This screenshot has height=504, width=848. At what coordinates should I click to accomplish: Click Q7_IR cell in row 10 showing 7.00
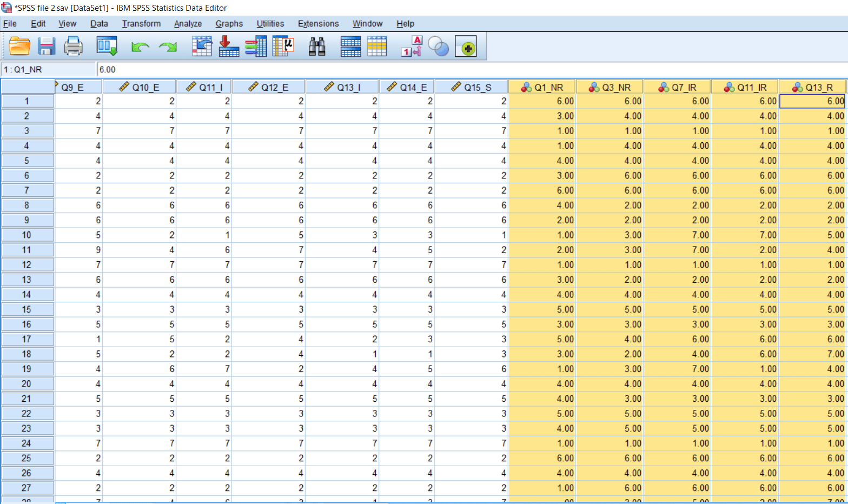pos(677,235)
